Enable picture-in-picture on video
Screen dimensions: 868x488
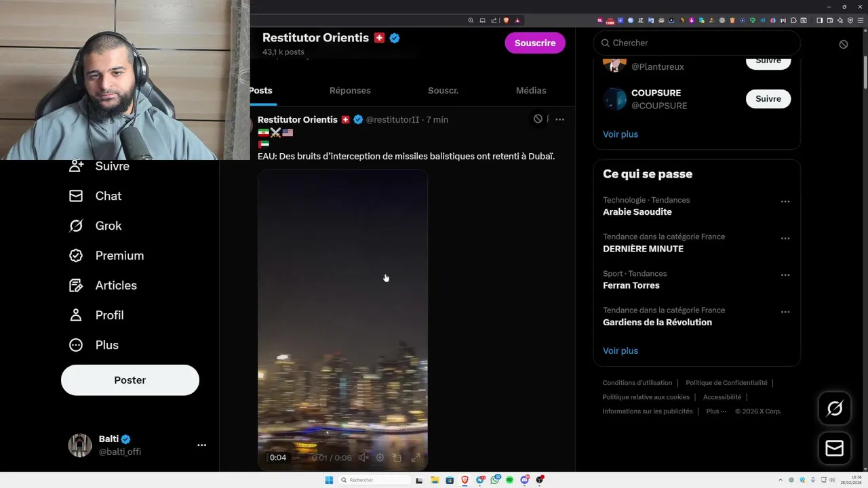397,457
